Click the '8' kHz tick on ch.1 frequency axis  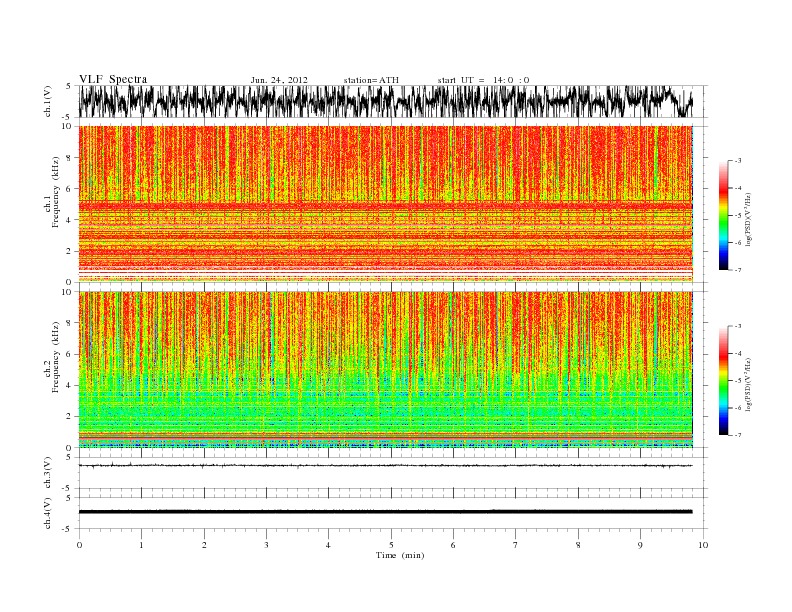[69, 158]
